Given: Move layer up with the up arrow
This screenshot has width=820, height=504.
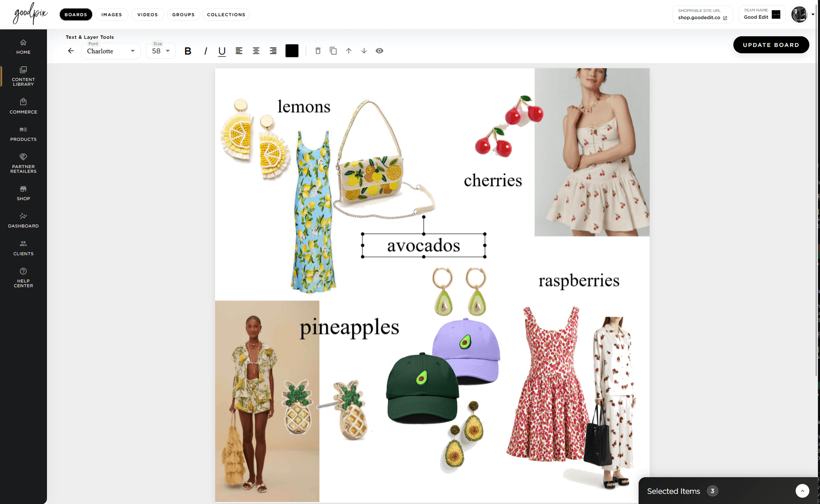Looking at the screenshot, I should 348,51.
